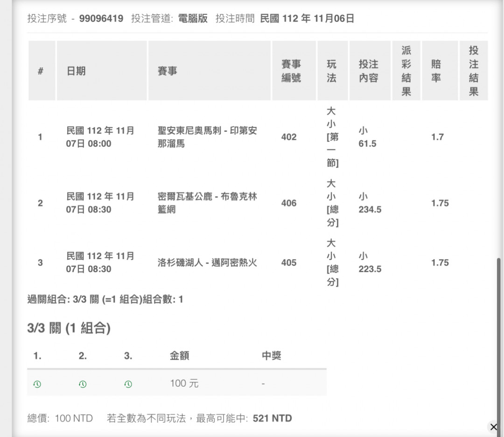504x437 pixels.
Task: Click bet content 小 61.5
Action: click(367, 137)
